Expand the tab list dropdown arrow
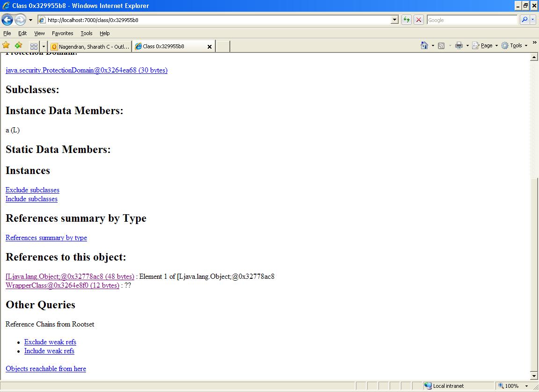This screenshot has height=392, width=539. [x=44, y=46]
